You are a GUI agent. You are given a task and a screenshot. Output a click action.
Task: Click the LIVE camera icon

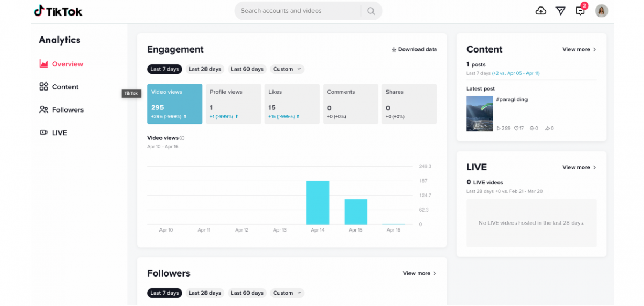click(x=44, y=132)
